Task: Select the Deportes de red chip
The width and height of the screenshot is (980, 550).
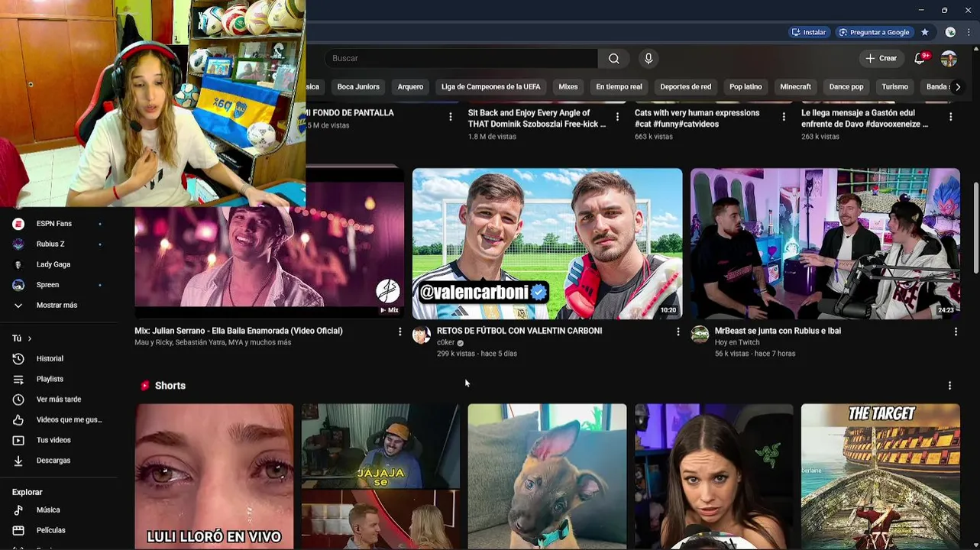Action: coord(685,87)
